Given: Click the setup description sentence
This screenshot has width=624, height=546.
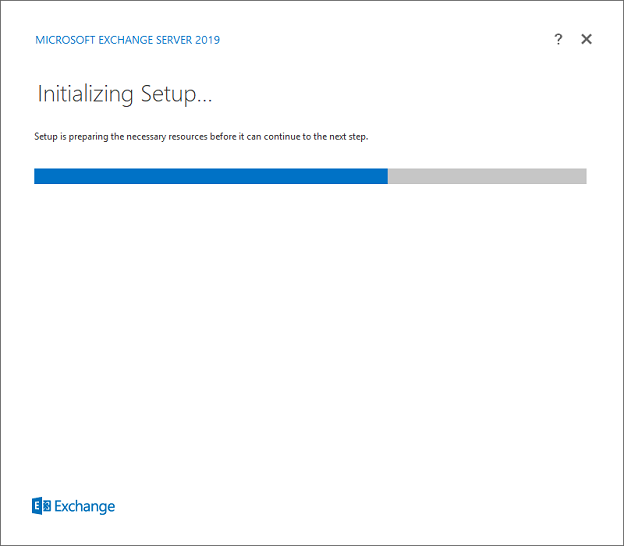Looking at the screenshot, I should [x=201, y=136].
